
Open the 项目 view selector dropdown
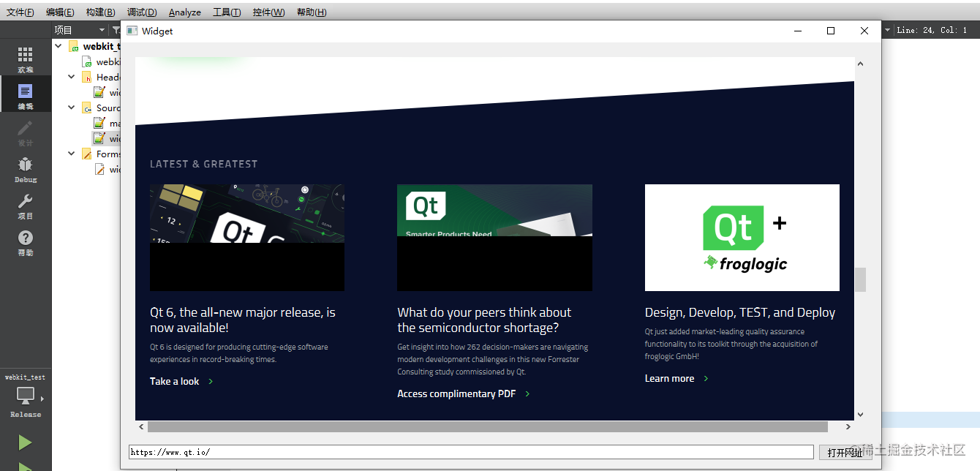click(80, 30)
